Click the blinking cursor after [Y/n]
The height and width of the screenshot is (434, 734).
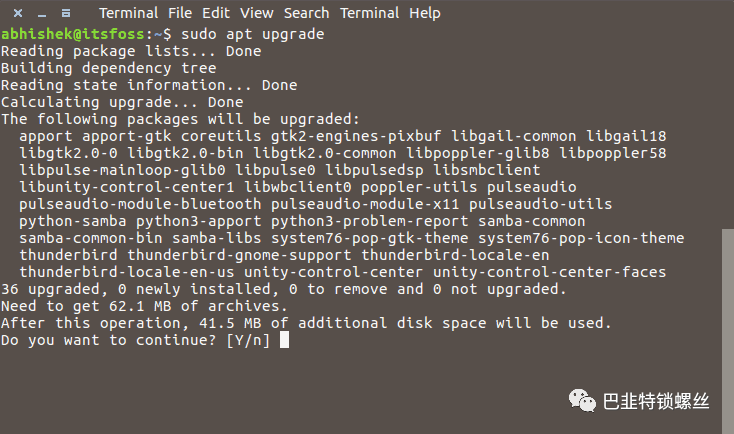(284, 340)
